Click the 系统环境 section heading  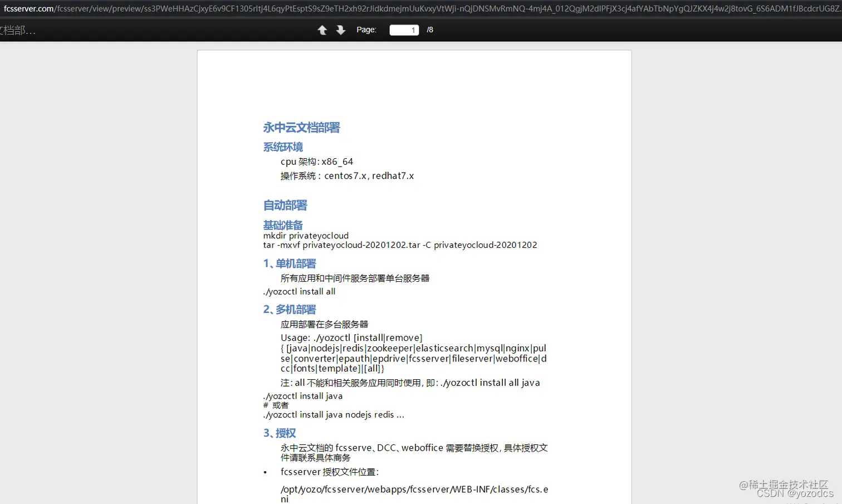tap(282, 147)
